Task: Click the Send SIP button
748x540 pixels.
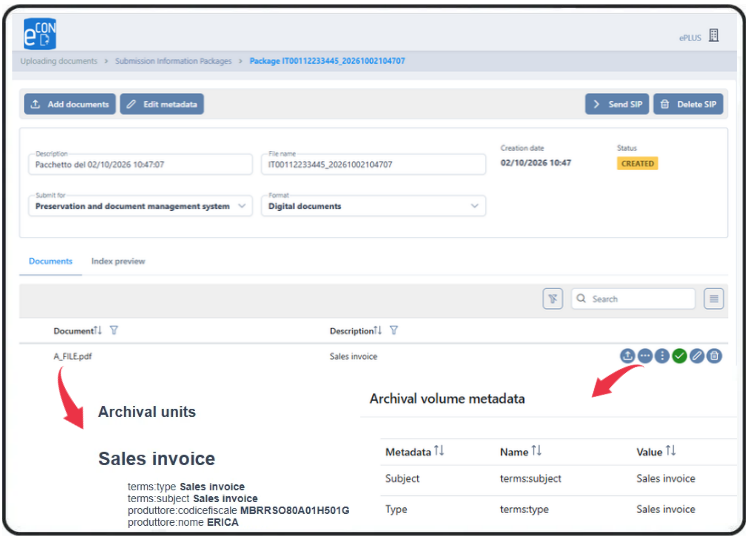Action: tap(617, 104)
